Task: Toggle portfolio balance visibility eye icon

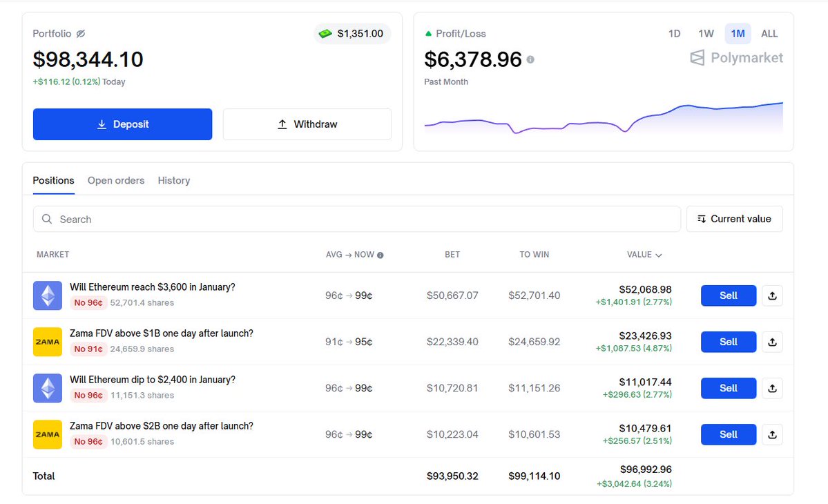Action: click(x=81, y=34)
